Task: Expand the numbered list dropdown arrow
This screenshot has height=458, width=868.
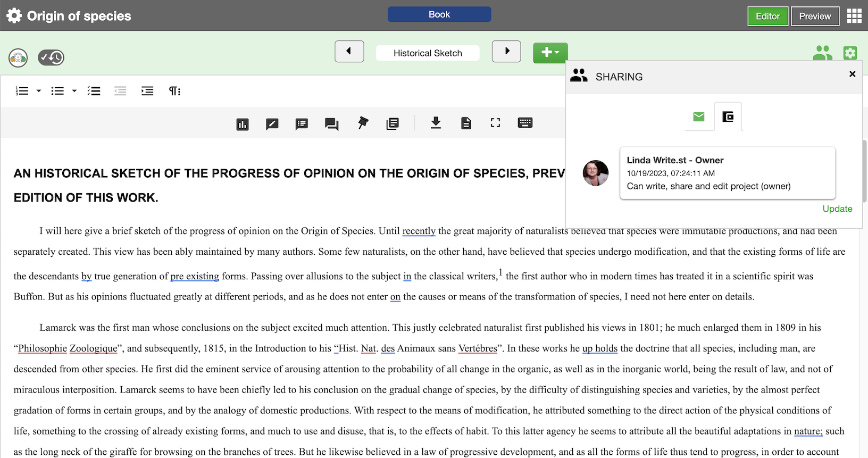Action: click(39, 91)
